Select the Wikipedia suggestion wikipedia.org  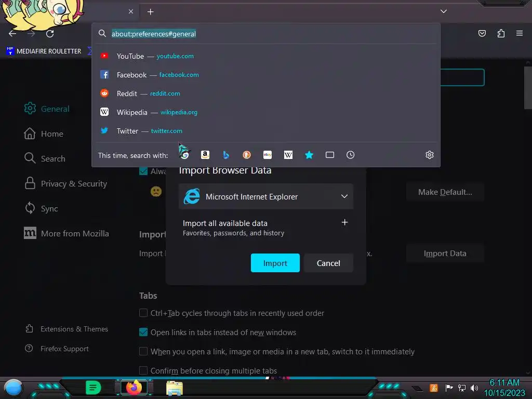265,112
